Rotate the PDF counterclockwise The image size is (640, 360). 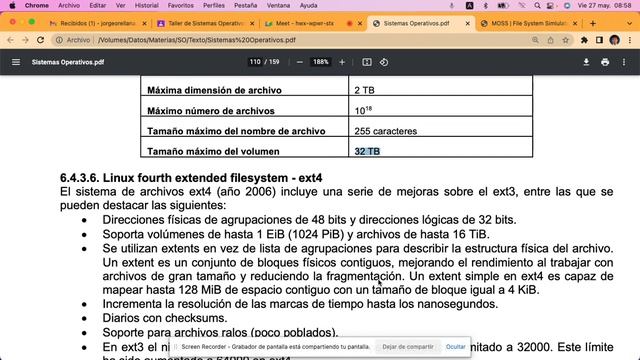pyautogui.click(x=384, y=62)
